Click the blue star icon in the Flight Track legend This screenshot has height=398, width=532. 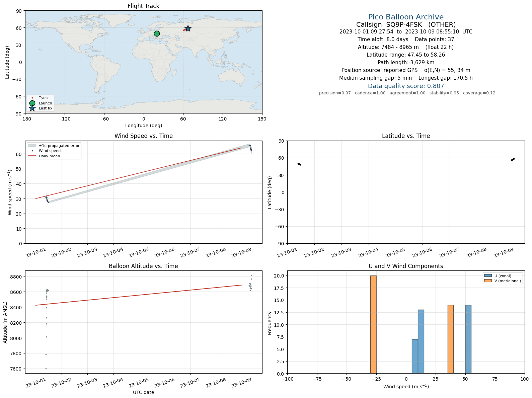(32, 108)
